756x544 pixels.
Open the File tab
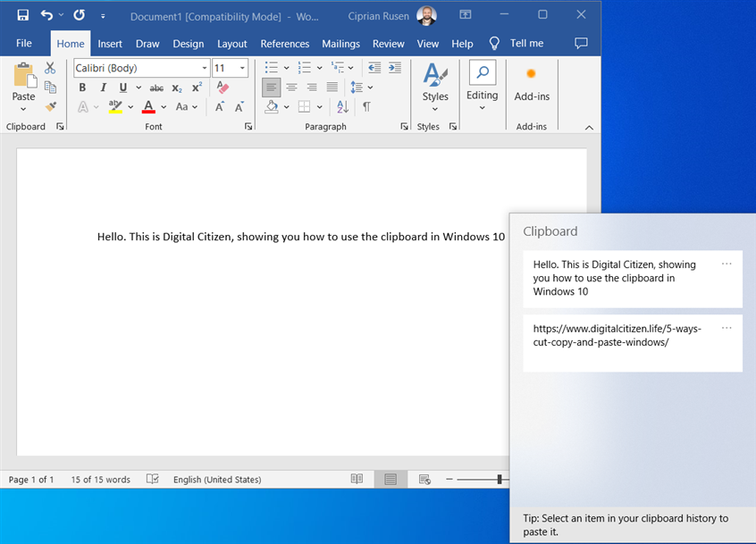(23, 44)
